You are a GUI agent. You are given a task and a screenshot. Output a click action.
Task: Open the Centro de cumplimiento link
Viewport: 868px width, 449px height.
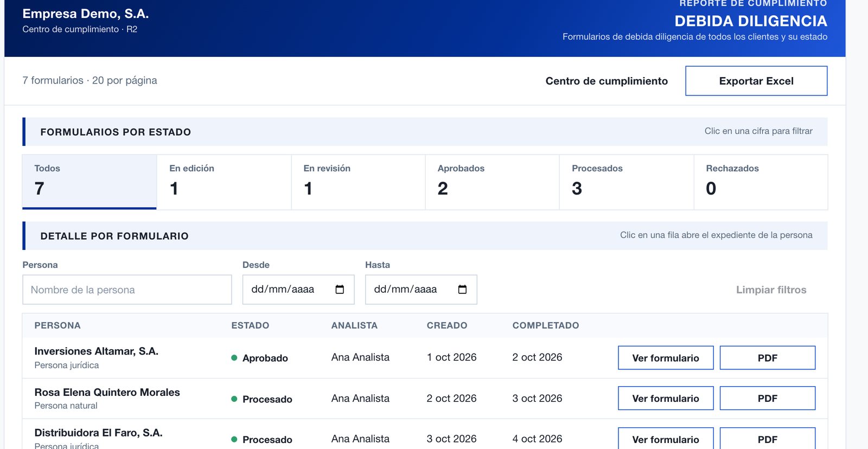(607, 81)
